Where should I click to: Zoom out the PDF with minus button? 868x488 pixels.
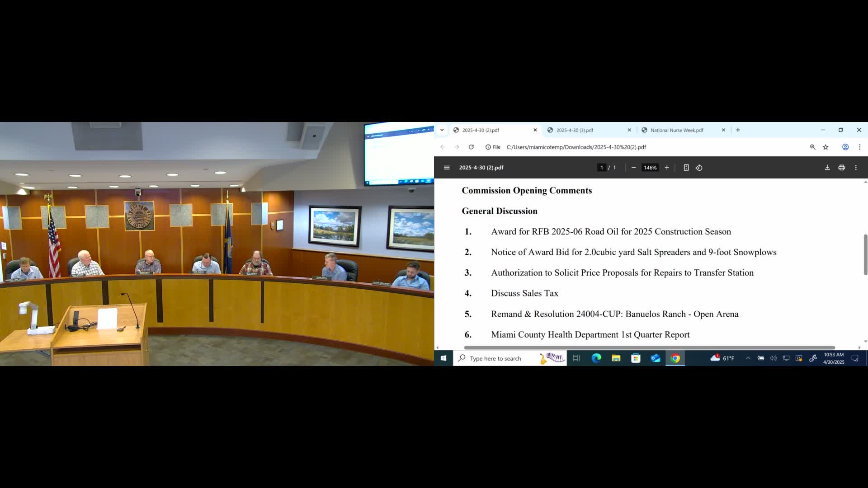(x=633, y=168)
